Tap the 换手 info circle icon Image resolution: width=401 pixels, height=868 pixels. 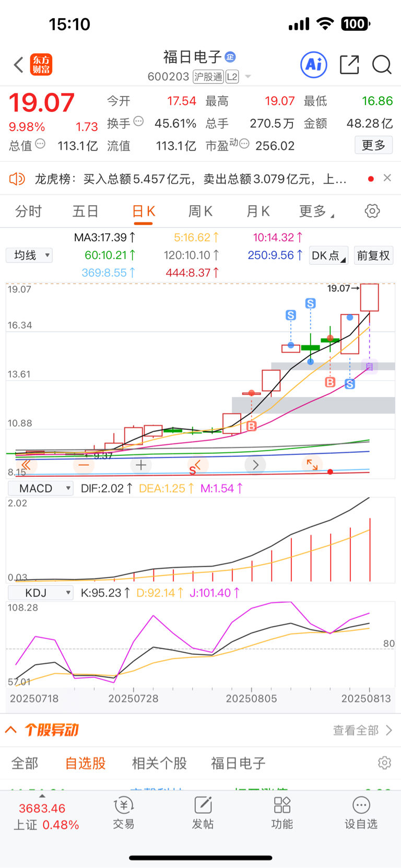pyautogui.click(x=138, y=121)
